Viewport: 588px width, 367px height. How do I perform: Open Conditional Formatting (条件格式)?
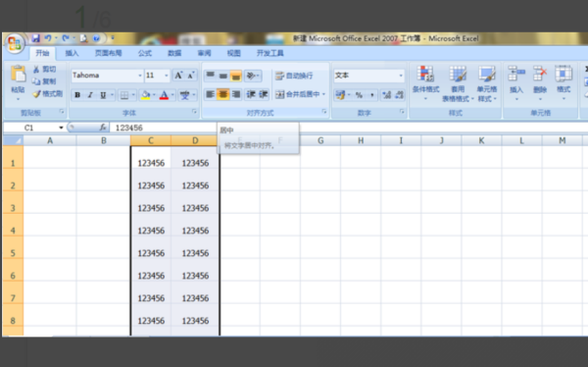pyautogui.click(x=425, y=83)
